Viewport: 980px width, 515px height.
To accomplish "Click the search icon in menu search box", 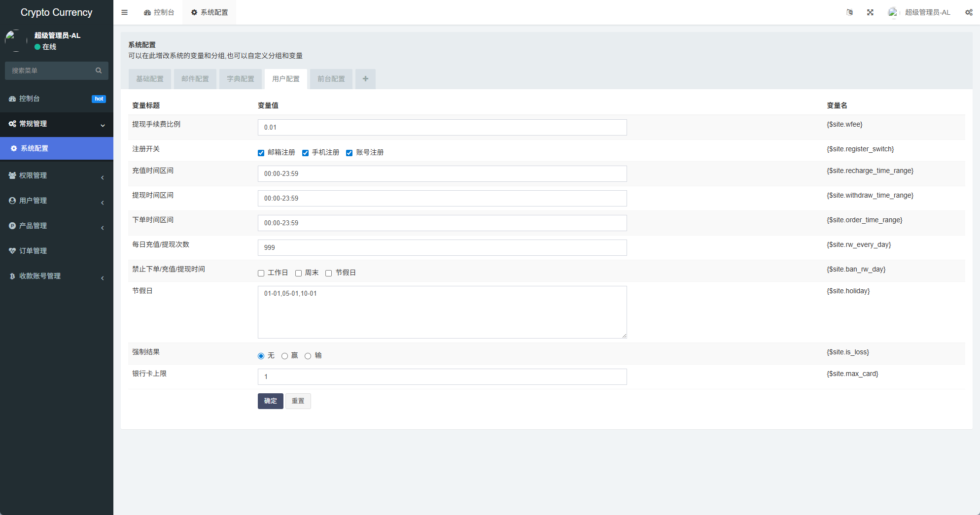I will pos(99,70).
